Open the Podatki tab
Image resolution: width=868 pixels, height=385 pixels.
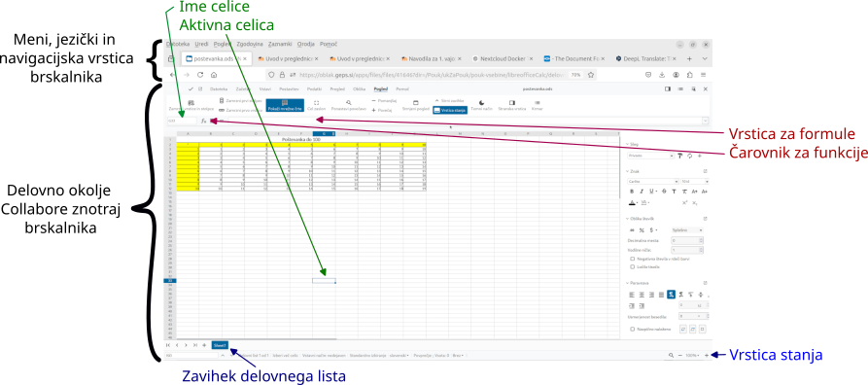coord(314,88)
